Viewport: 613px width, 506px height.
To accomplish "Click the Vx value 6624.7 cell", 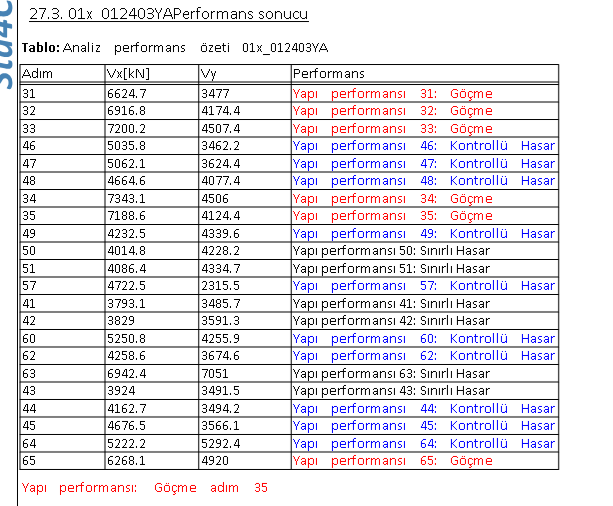I will (127, 93).
